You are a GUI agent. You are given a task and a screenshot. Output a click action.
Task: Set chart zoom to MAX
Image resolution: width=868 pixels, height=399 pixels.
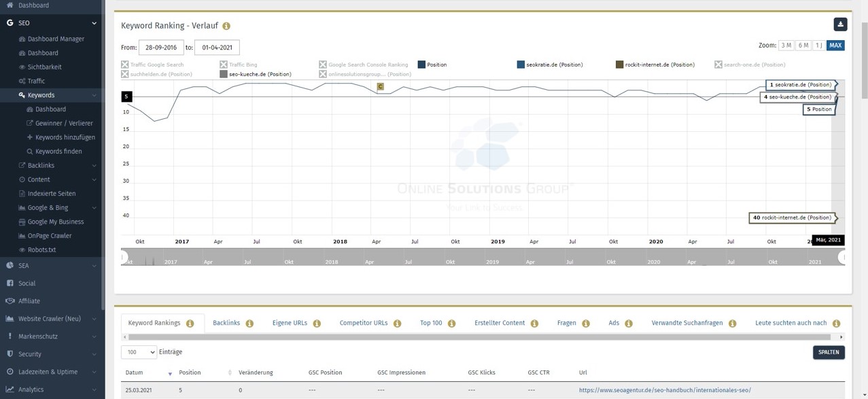pyautogui.click(x=835, y=46)
